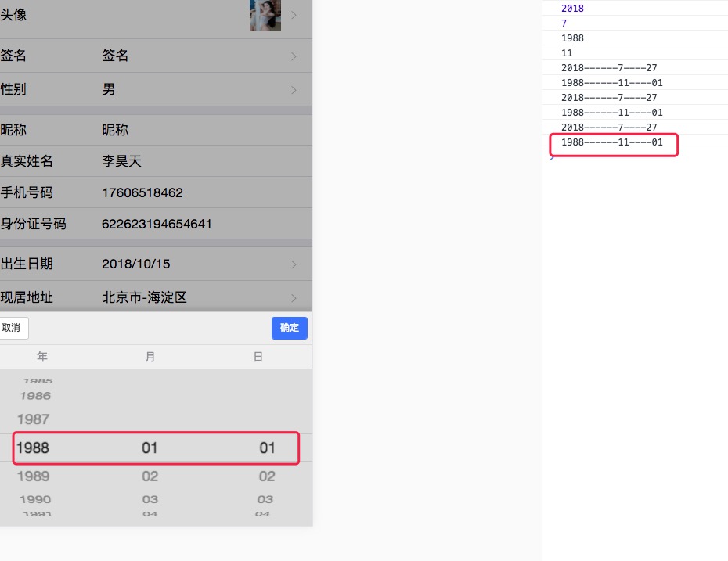This screenshot has width=728, height=561.
Task: Select year 1989 in picker
Action: (x=33, y=476)
